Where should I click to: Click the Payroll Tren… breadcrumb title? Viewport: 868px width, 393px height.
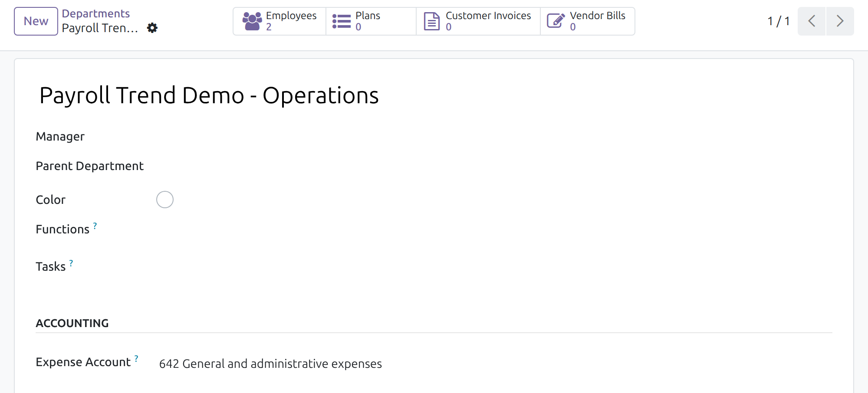100,28
